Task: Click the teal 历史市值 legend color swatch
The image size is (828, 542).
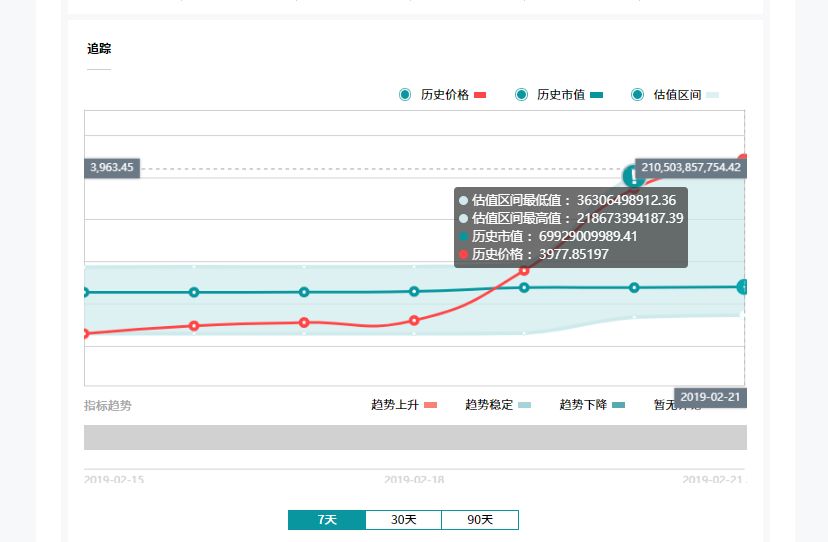Action: coord(596,95)
